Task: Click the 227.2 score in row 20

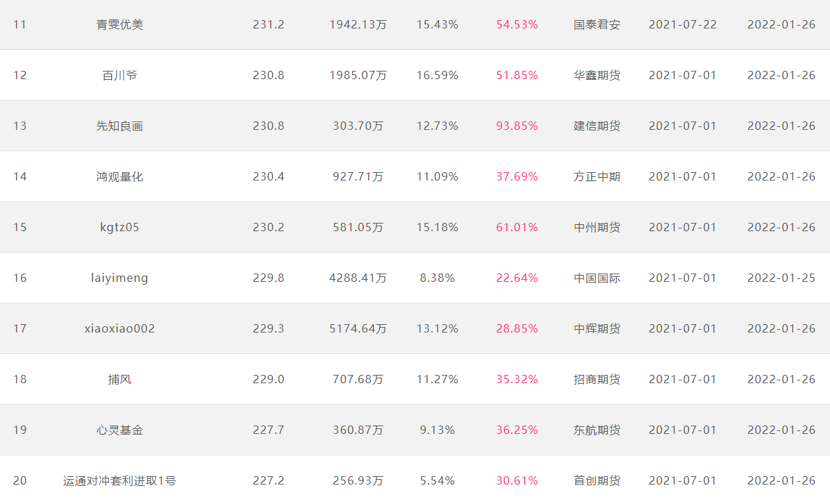Action: point(268,480)
